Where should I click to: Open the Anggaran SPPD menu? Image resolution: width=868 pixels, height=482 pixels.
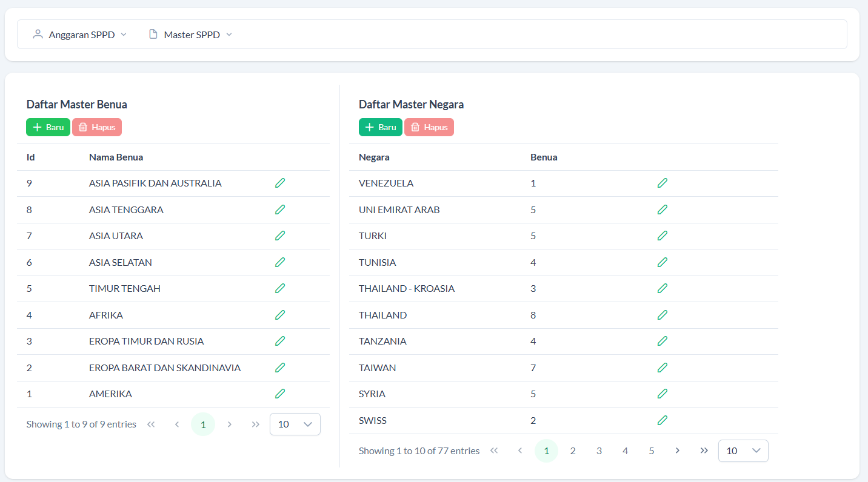point(80,35)
